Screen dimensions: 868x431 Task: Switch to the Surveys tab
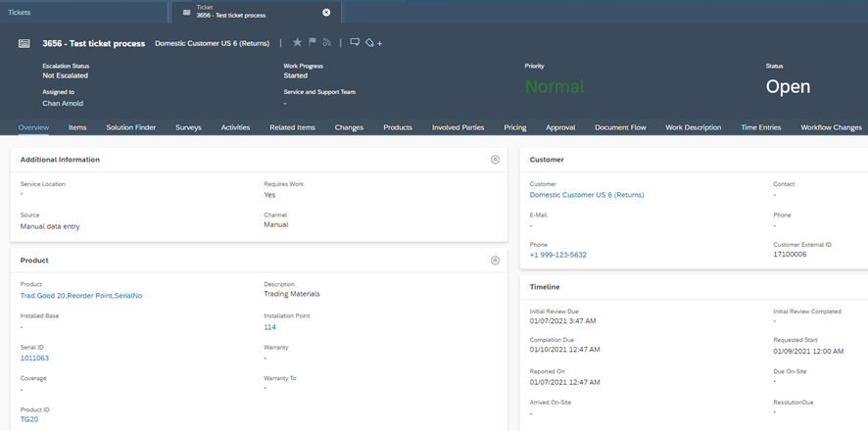pos(188,127)
